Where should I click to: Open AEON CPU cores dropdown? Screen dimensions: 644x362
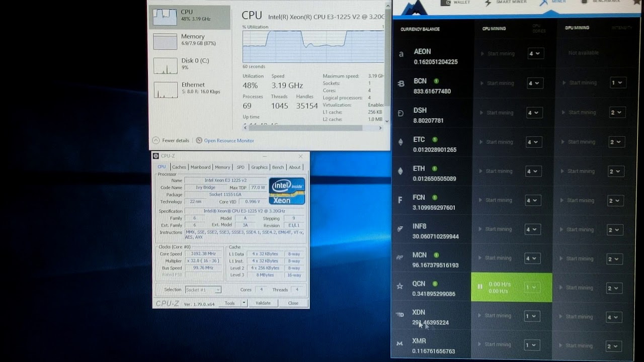(535, 53)
